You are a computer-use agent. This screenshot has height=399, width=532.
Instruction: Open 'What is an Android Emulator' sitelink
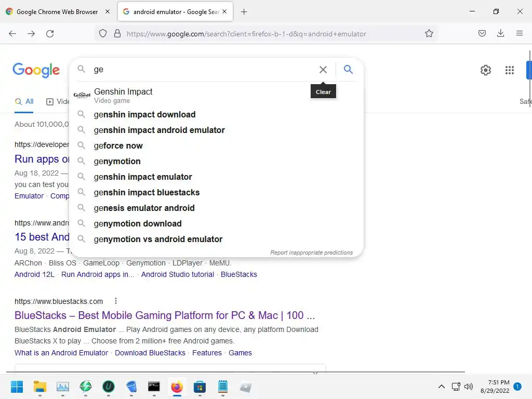[61, 353]
